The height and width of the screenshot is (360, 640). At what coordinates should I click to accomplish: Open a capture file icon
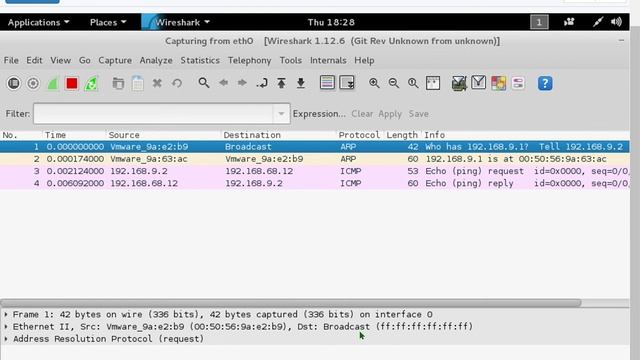coord(118,83)
